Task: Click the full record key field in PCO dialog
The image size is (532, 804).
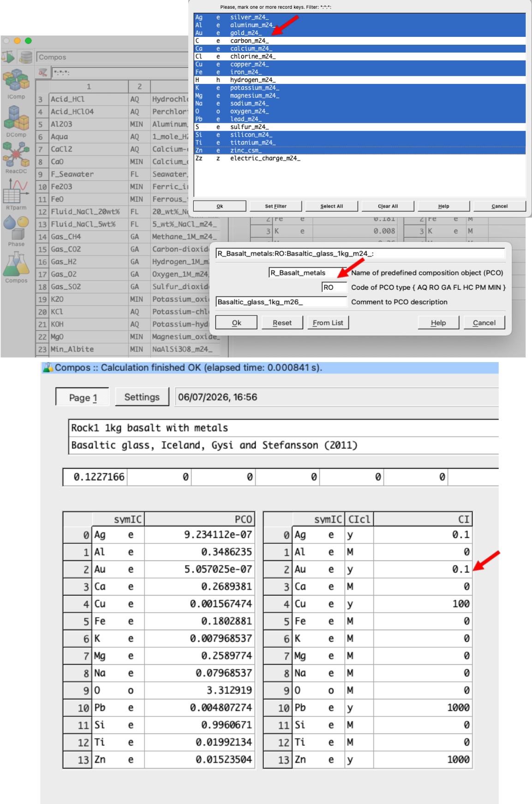Action: point(360,253)
